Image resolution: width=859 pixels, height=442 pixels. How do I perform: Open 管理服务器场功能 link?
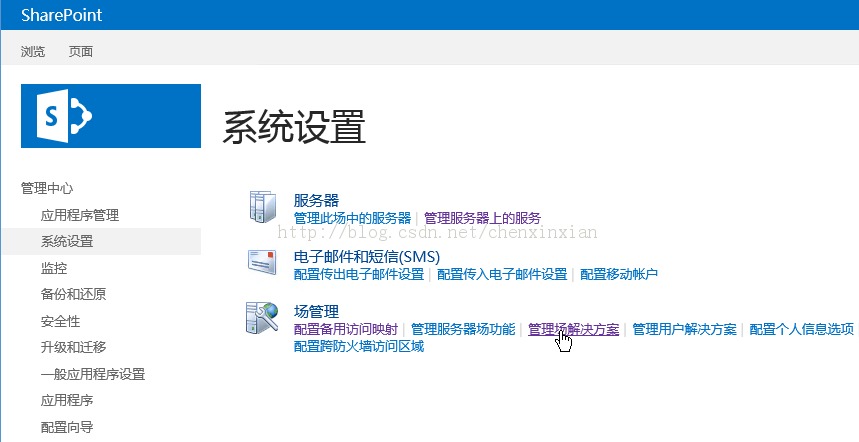pyautogui.click(x=463, y=329)
